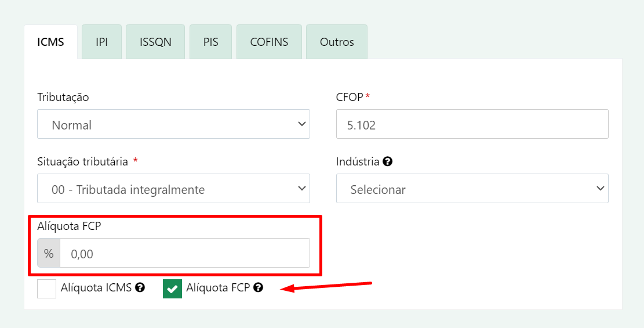
Task: Click the help icon next to Alíquota ICMS
Action: pyautogui.click(x=140, y=288)
